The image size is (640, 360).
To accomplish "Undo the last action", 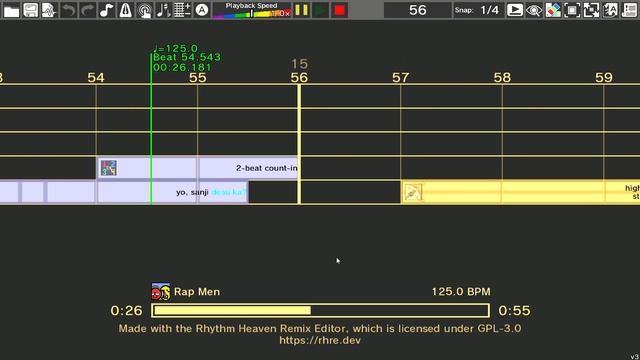I will [x=69, y=10].
